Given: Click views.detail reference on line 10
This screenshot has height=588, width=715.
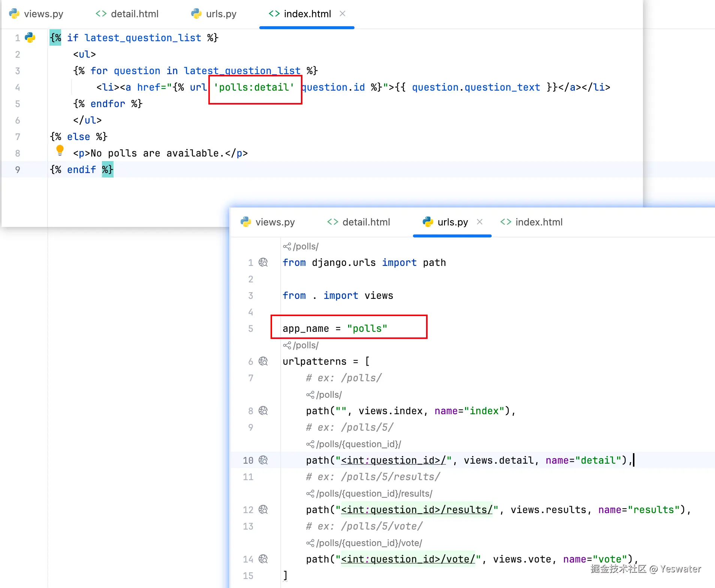Looking at the screenshot, I should point(499,460).
